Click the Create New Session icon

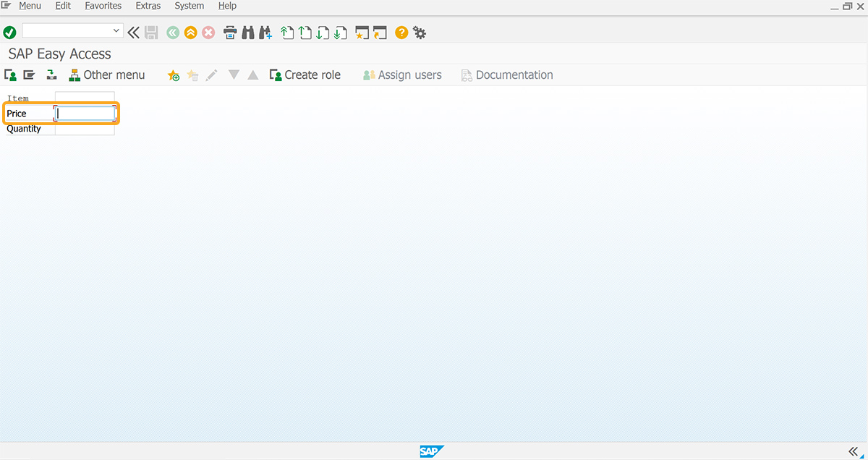tap(362, 33)
